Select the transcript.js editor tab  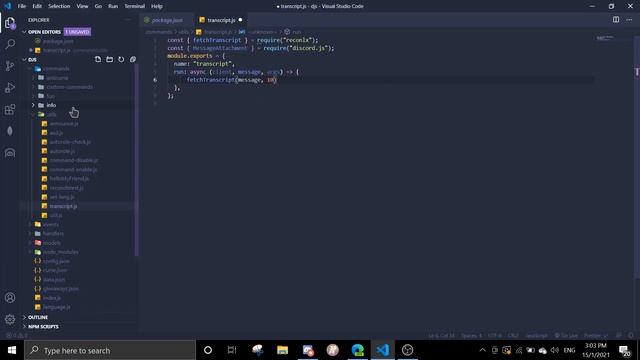pyautogui.click(x=220, y=20)
